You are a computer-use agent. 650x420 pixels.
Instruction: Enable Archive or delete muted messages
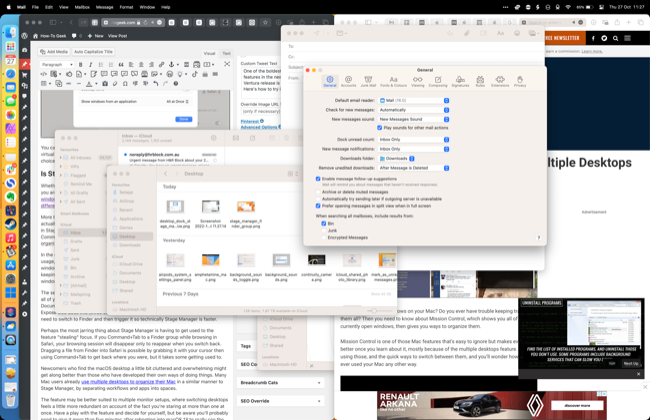point(318,192)
